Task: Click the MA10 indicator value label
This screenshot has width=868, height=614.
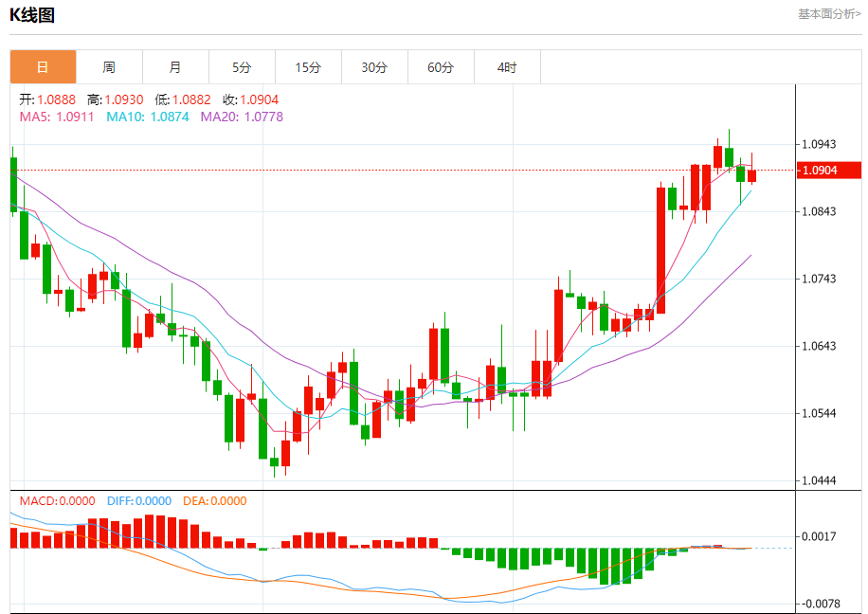Action: click(x=148, y=117)
